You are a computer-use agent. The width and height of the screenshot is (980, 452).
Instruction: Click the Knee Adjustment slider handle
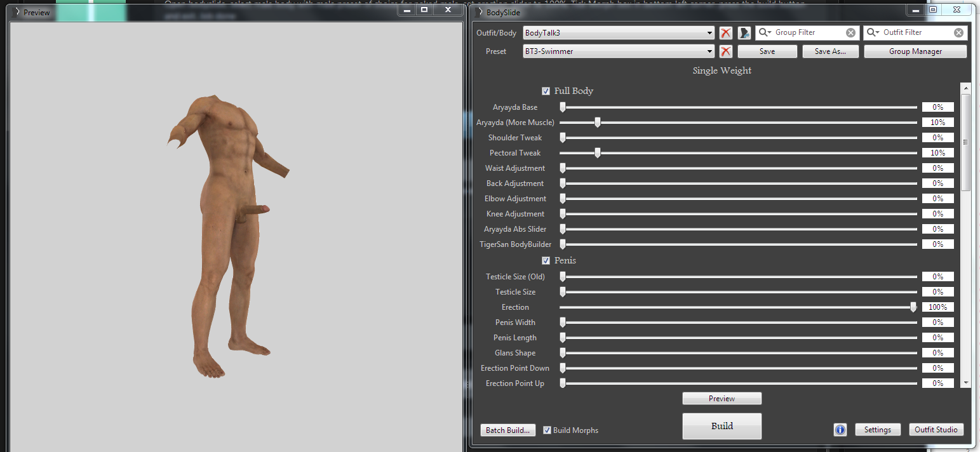(563, 214)
